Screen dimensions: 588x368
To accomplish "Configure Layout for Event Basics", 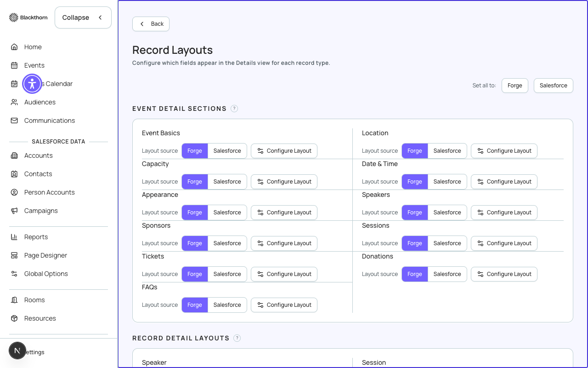I will pos(284,151).
